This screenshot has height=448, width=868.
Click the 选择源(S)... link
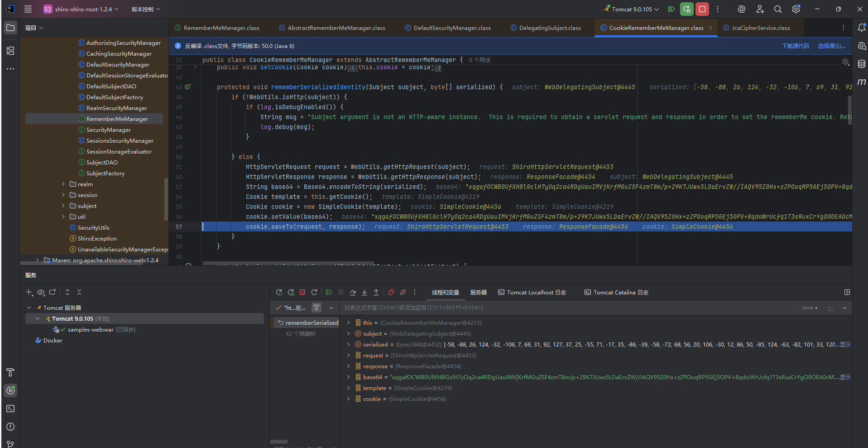click(x=831, y=46)
